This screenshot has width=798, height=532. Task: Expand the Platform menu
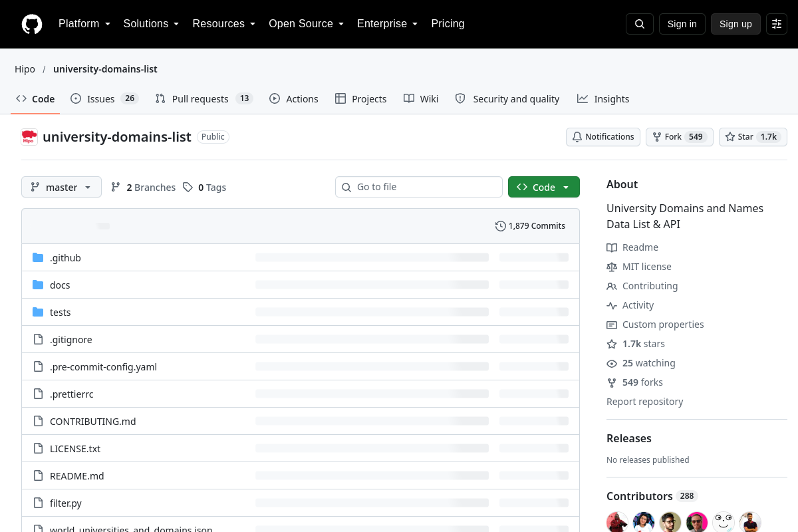[x=84, y=24]
